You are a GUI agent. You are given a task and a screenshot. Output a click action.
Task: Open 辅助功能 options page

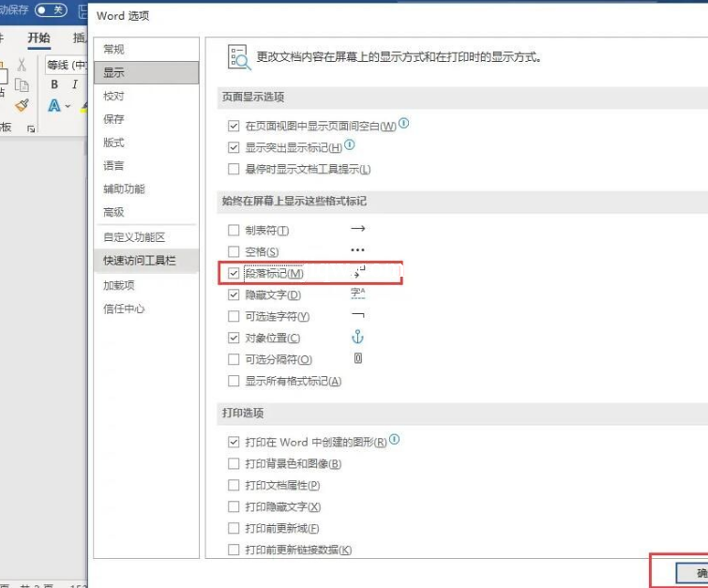click(x=146, y=188)
